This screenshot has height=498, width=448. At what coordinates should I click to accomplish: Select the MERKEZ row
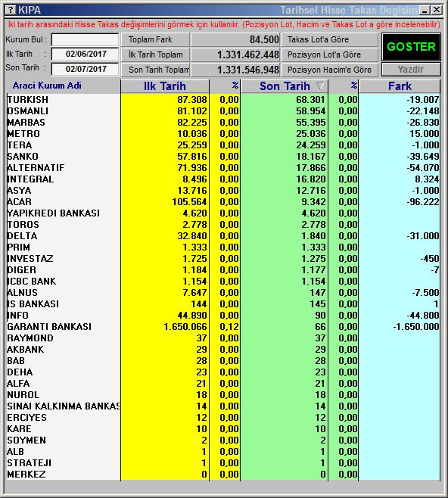223,475
